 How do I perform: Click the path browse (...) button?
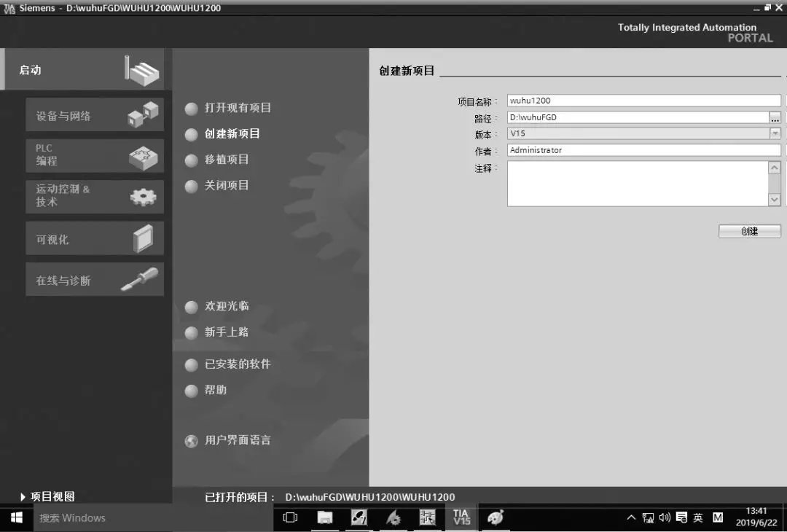point(775,117)
